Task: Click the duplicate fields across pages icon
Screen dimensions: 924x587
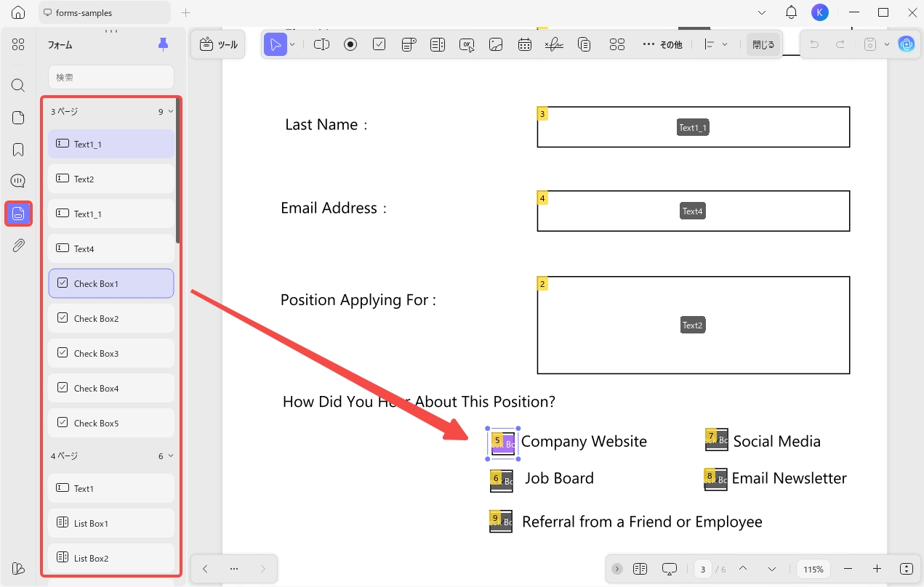Action: coord(584,44)
